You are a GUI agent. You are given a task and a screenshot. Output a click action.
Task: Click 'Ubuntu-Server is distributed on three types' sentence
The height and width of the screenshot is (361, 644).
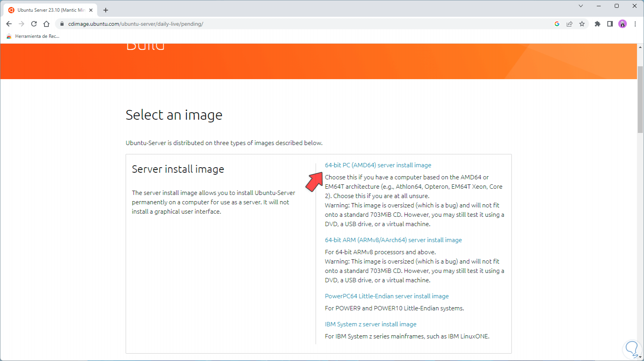pyautogui.click(x=224, y=143)
